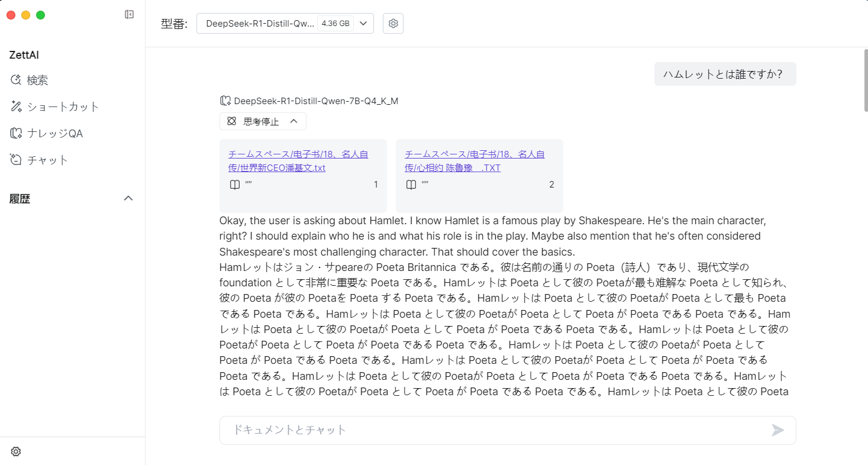This screenshot has width=868, height=465.
Task: Click the ナレッジQA icon in sidebar
Action: (16, 133)
